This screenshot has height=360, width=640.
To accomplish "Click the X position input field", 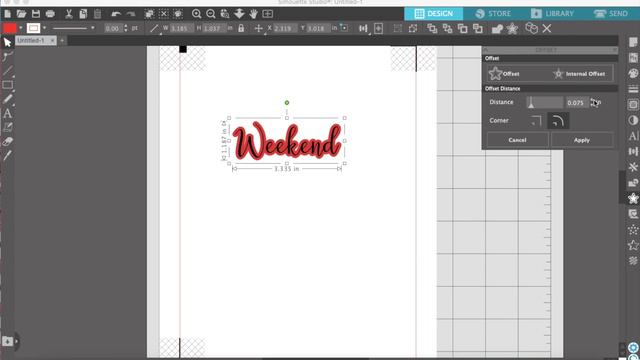I will click(285, 28).
